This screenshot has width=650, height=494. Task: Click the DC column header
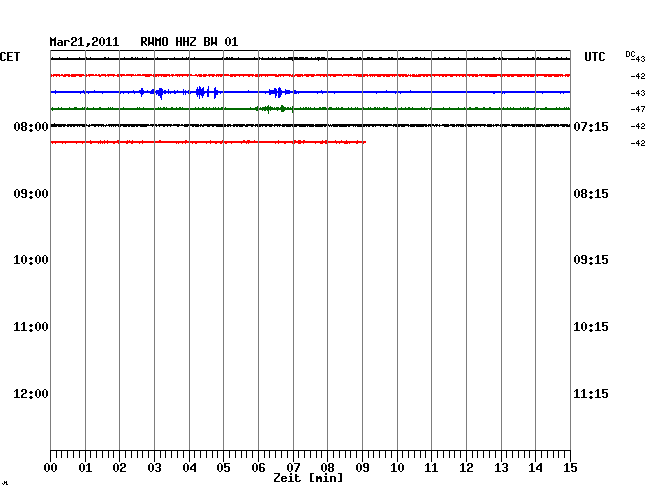click(630, 54)
